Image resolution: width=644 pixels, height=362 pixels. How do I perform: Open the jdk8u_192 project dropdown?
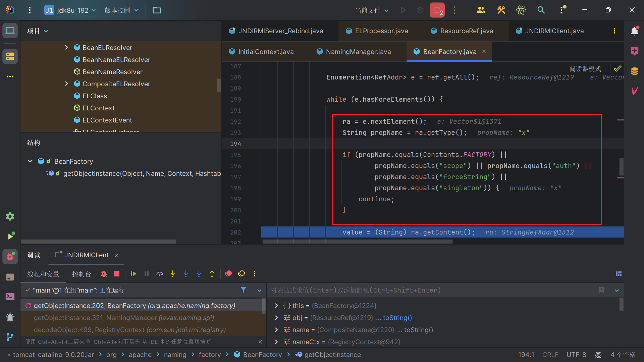click(70, 10)
